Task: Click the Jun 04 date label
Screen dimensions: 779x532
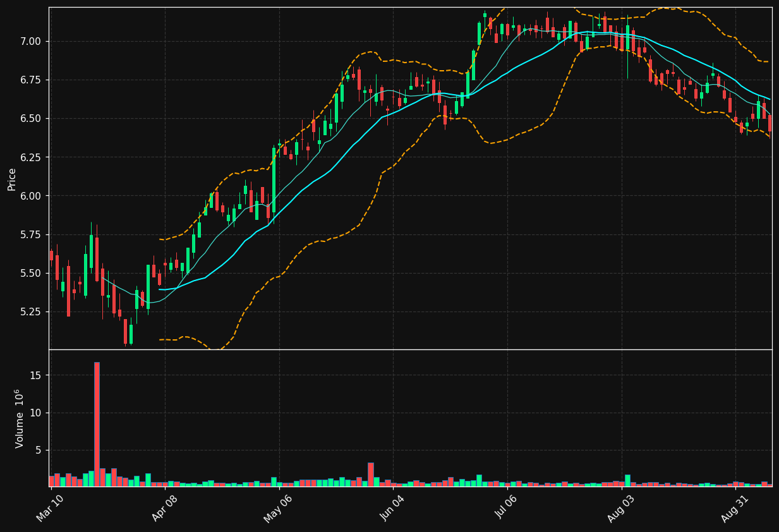Action: tap(392, 509)
